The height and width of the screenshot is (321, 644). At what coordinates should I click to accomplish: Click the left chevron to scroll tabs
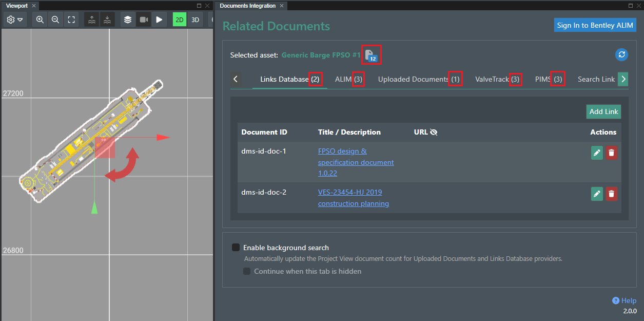click(236, 79)
